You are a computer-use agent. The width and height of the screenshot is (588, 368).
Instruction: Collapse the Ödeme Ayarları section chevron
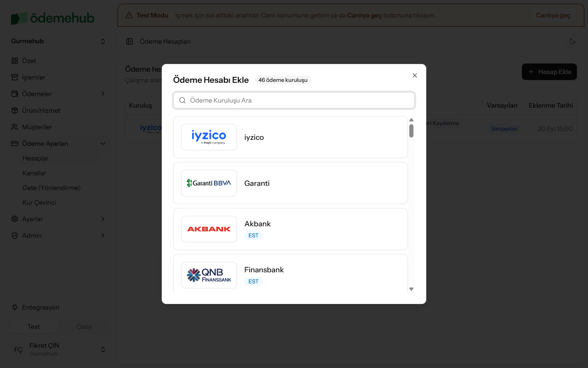103,144
